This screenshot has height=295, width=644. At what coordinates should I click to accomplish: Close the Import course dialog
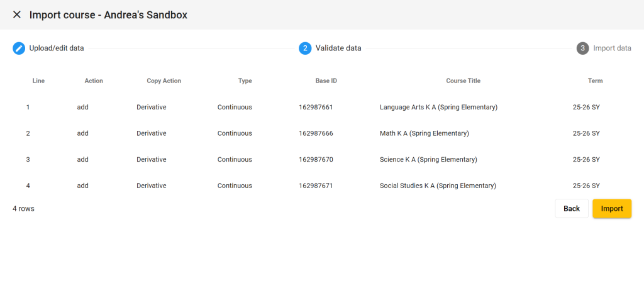coord(17,14)
